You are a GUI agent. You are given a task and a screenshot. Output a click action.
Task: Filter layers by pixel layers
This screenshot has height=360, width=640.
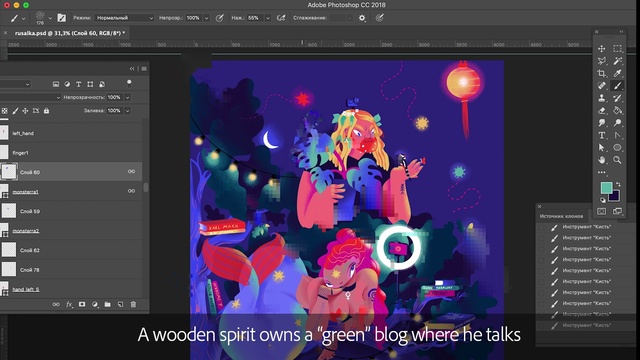click(56, 84)
